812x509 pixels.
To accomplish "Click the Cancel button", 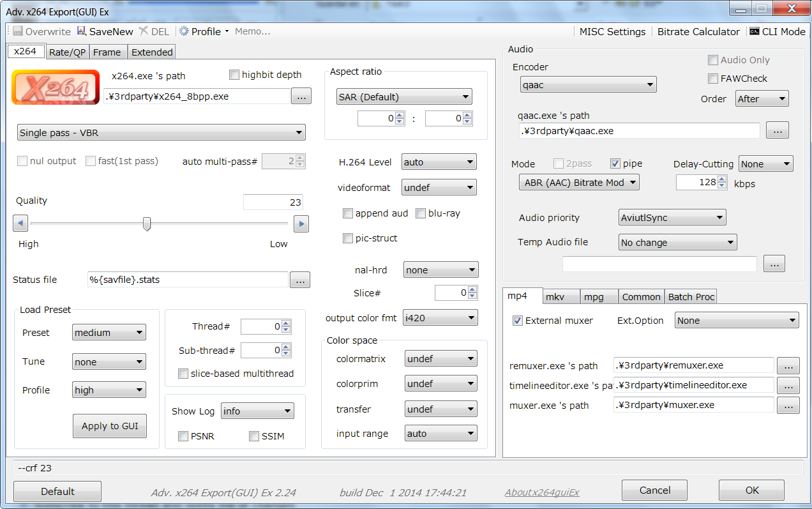I will (x=655, y=490).
